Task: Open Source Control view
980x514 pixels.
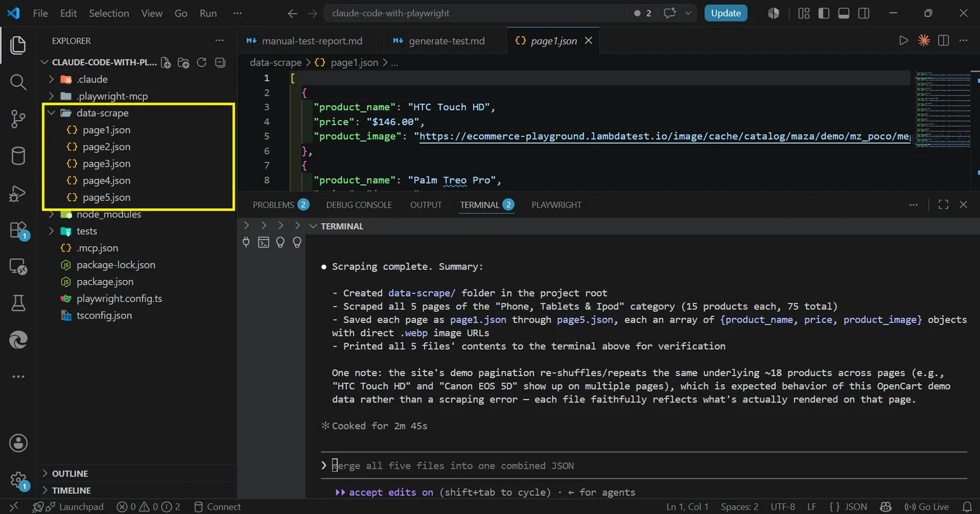Action: tap(18, 119)
